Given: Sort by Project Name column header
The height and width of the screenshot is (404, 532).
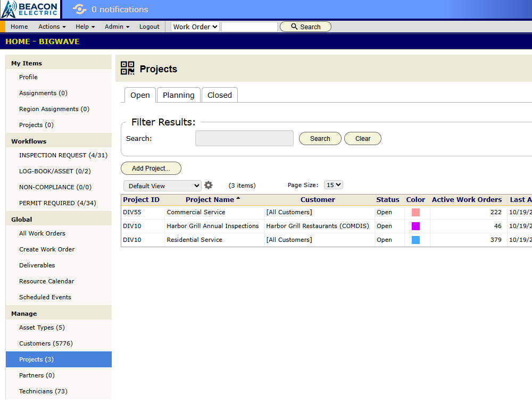Looking at the screenshot, I should [x=210, y=200].
